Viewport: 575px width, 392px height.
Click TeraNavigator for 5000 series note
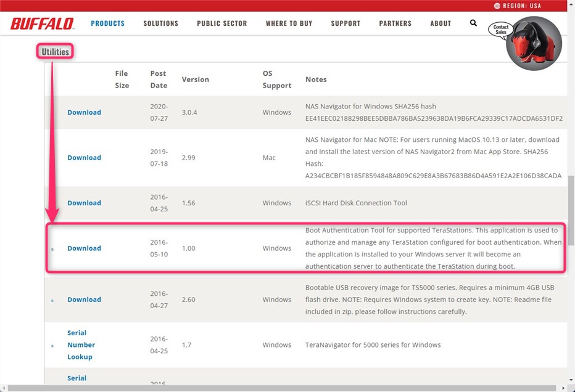pos(373,345)
